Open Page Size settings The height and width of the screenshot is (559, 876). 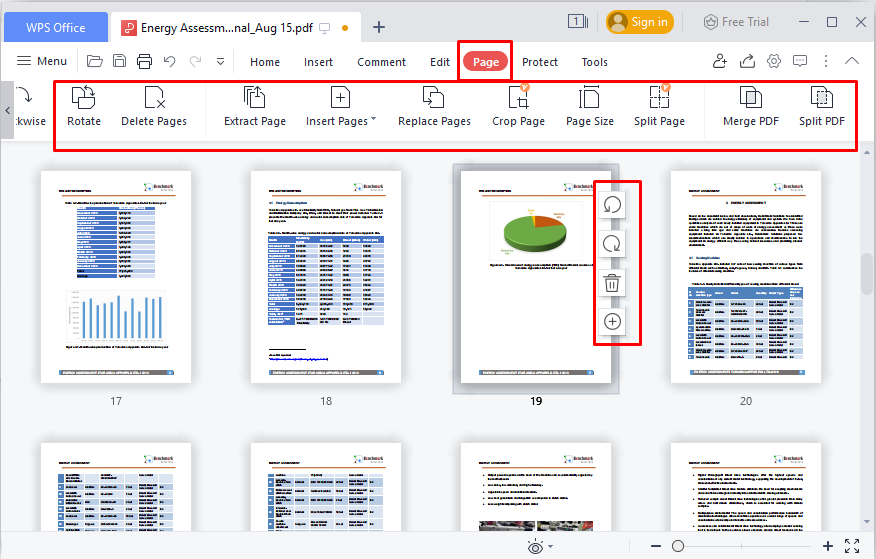click(589, 107)
